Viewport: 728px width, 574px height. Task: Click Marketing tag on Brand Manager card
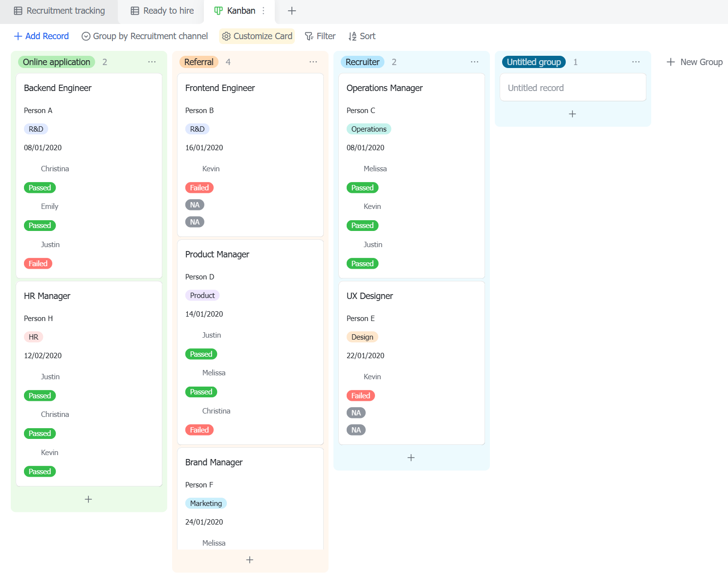(x=206, y=504)
